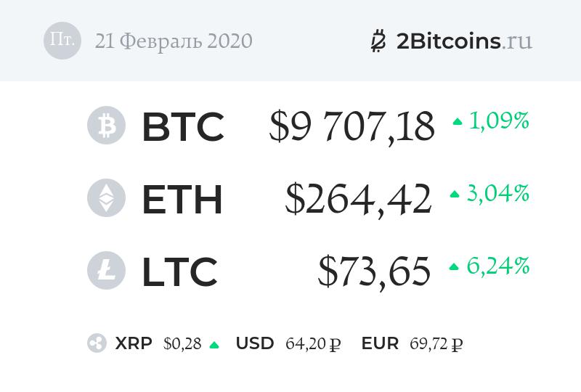Click the Bitcoin price $9 707,18
The height and width of the screenshot is (392, 581).
(352, 126)
